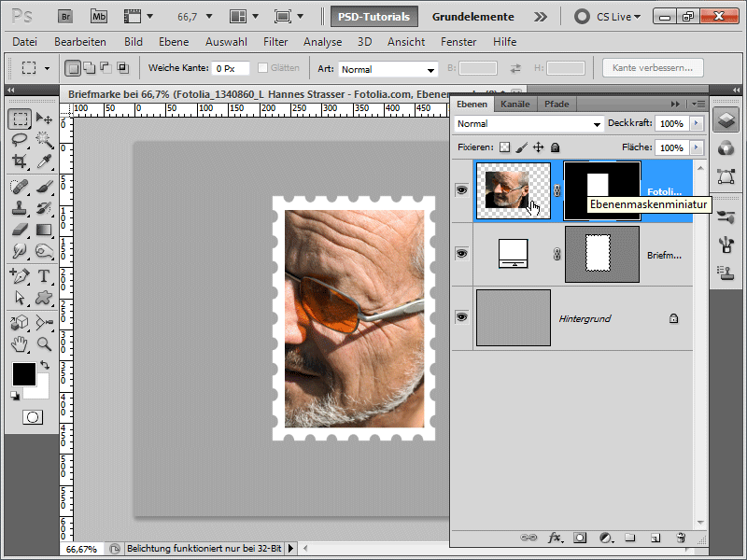Viewport: 747px width, 560px height.
Task: Select the Brush tool
Action: coord(44,188)
